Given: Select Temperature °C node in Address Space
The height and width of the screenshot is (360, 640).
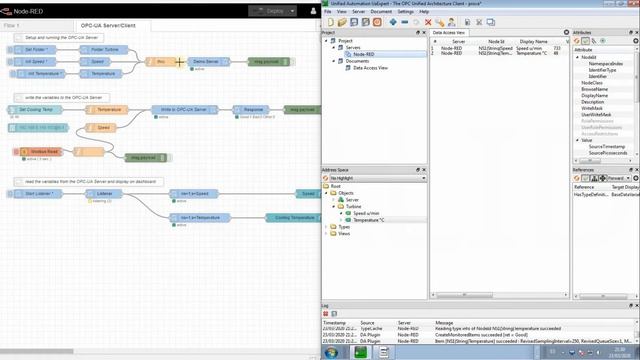Looking at the screenshot, I should [368, 220].
